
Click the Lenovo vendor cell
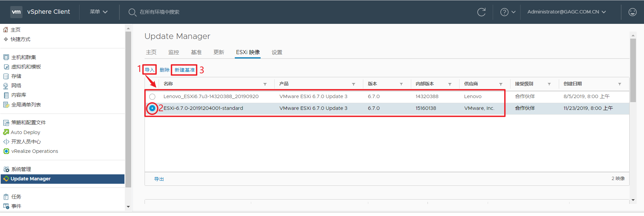coord(473,96)
